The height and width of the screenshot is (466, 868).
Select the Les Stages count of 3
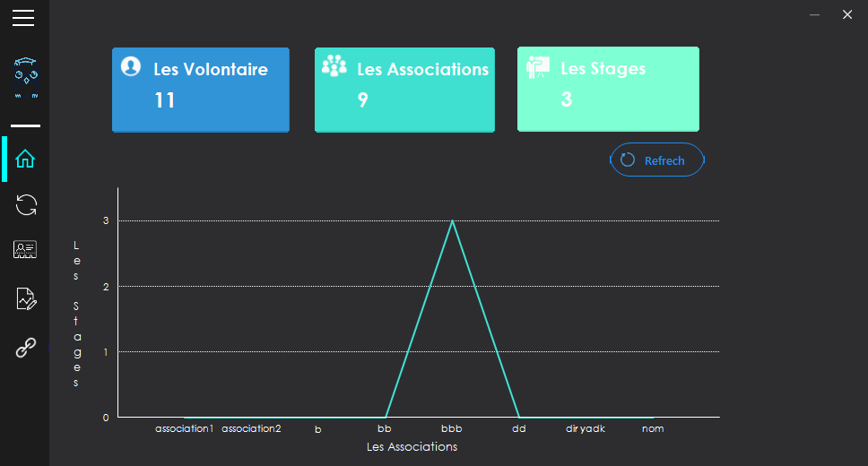coord(566,99)
